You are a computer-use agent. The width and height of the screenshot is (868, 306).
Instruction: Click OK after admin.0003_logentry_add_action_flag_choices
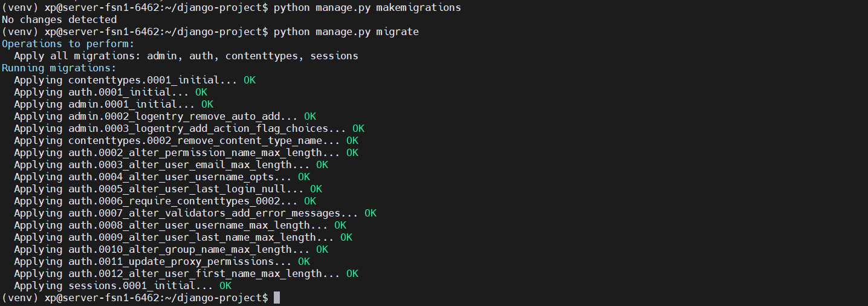[x=358, y=128]
